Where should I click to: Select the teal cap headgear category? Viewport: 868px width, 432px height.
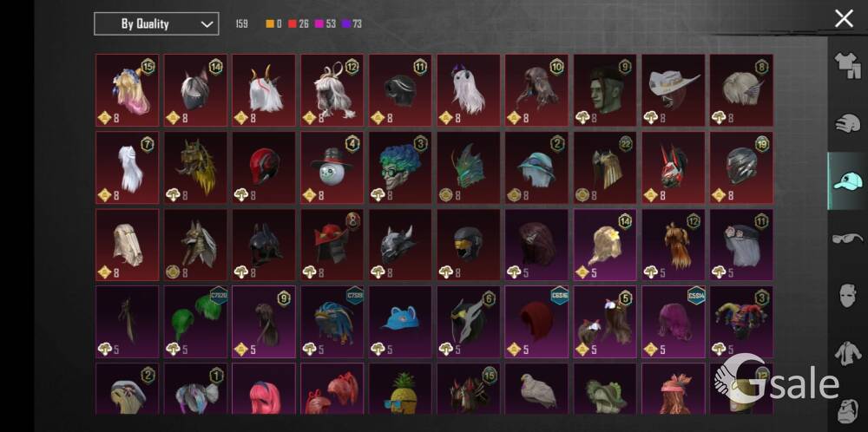(847, 181)
